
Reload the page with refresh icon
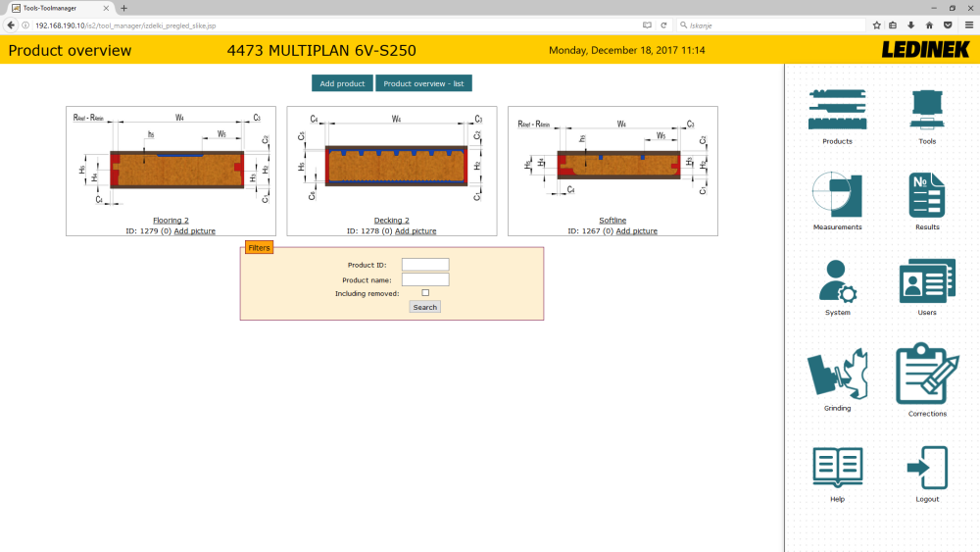tap(663, 25)
